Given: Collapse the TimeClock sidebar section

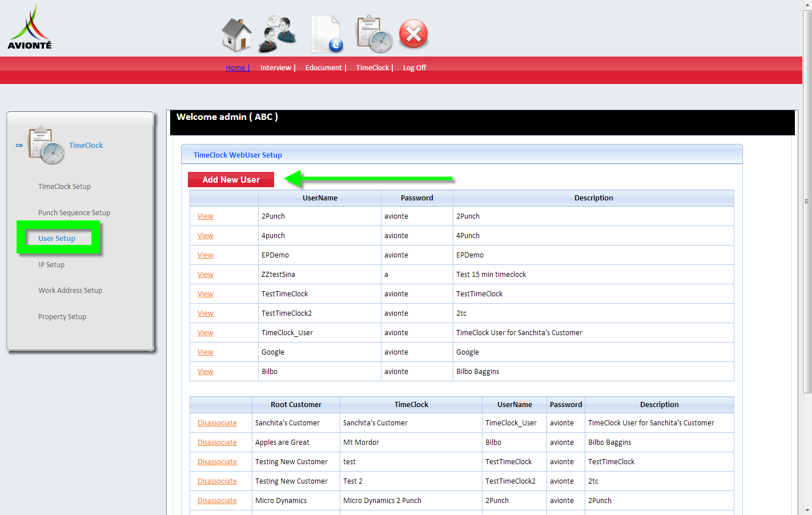Looking at the screenshot, I should click(x=19, y=146).
